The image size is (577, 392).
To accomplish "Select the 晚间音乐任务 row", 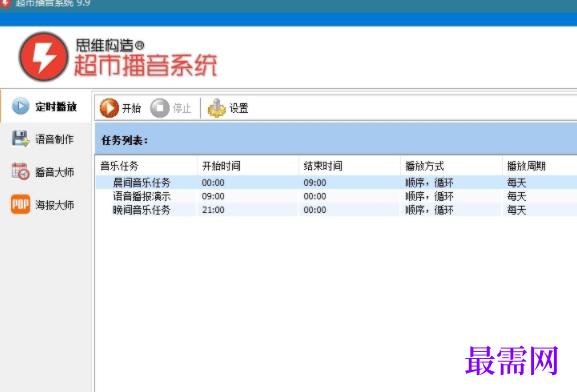I will point(336,210).
